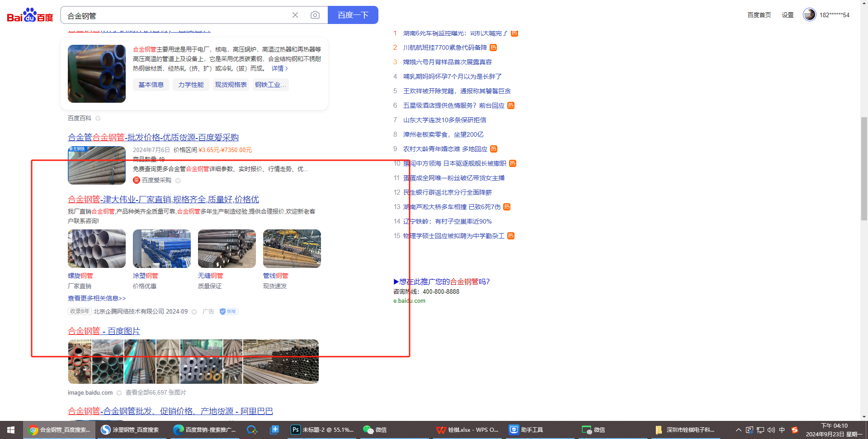Switch the IME language indicator 中
This screenshot has height=439, width=868.
coord(782,430)
